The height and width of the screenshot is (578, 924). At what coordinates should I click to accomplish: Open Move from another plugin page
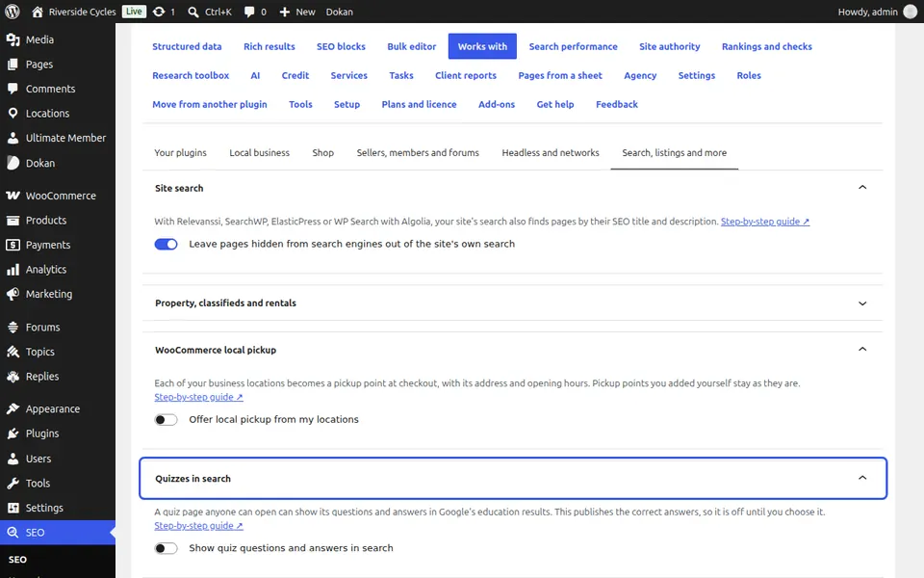[x=209, y=104]
